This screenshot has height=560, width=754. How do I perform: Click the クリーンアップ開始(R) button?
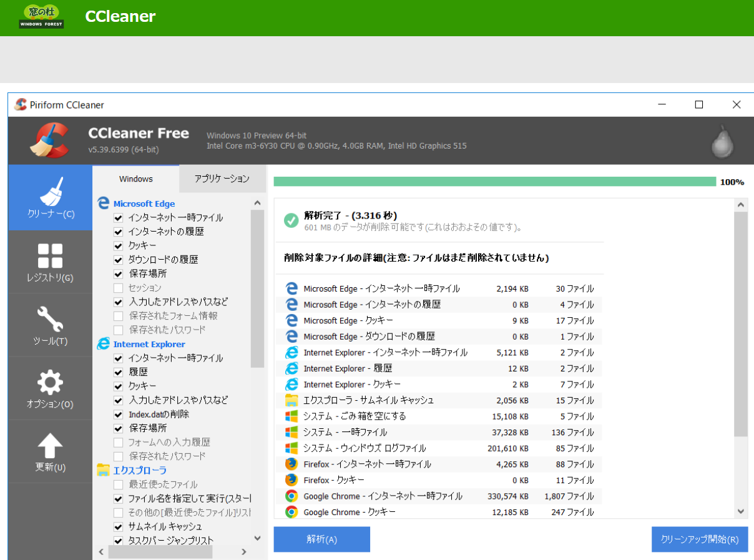(699, 539)
